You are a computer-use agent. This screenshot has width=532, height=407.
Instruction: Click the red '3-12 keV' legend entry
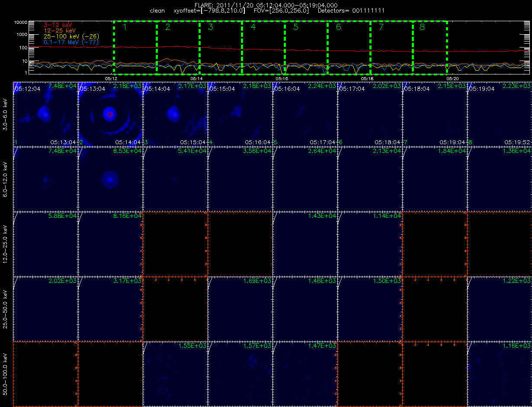(58, 26)
